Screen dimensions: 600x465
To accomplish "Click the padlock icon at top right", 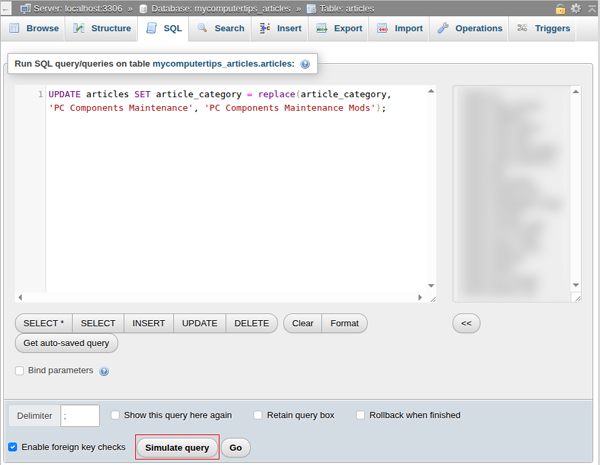I will coord(560,8).
